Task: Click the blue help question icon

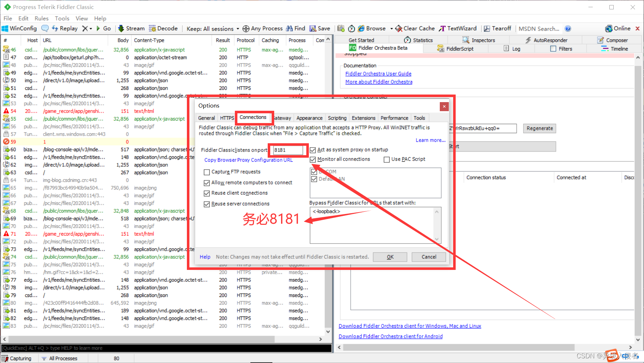Action: tap(568, 29)
